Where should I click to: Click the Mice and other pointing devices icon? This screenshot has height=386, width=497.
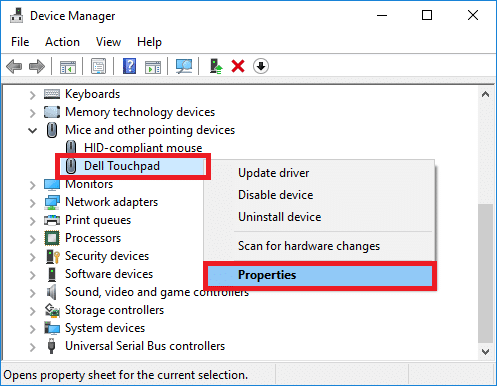tap(52, 130)
